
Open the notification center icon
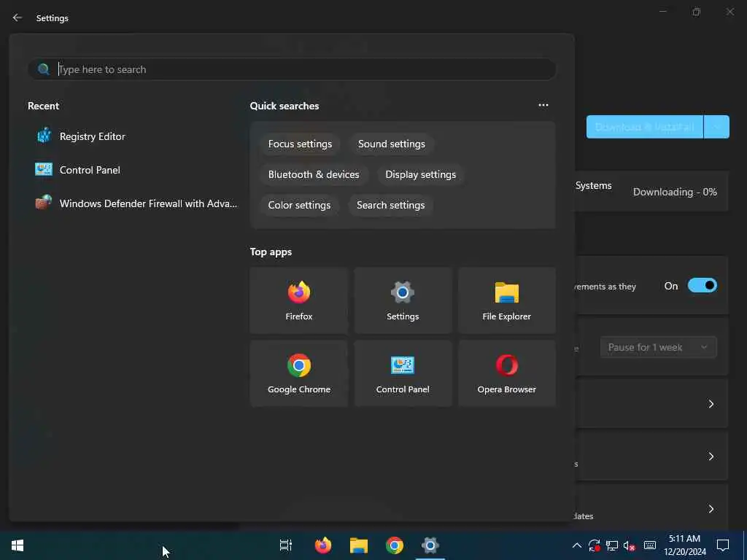(723, 545)
